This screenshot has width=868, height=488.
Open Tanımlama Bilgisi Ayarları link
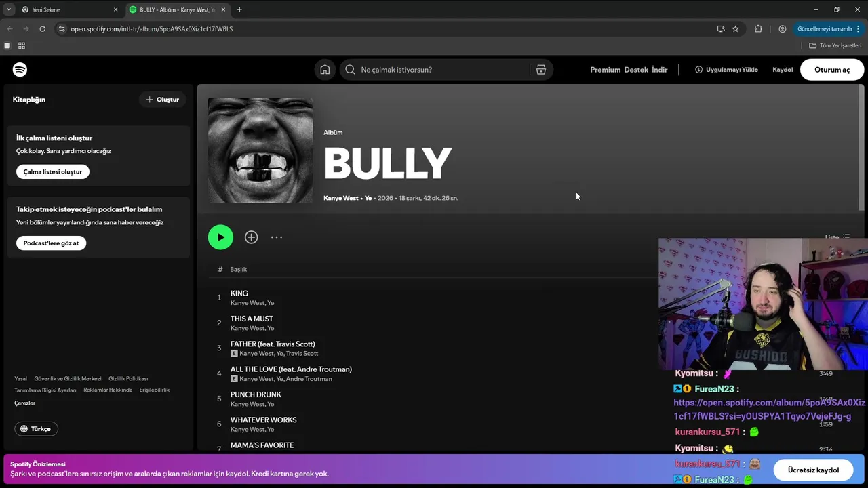45,390
